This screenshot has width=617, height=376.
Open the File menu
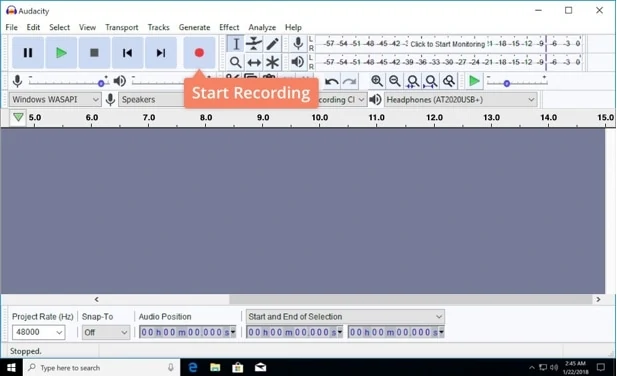[11, 27]
